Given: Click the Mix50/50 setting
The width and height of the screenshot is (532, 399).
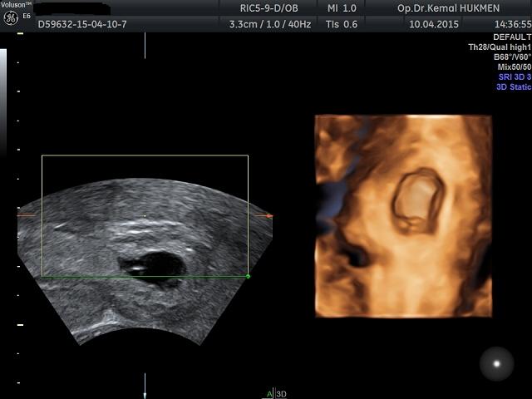Looking at the screenshot, I should pyautogui.click(x=515, y=66).
